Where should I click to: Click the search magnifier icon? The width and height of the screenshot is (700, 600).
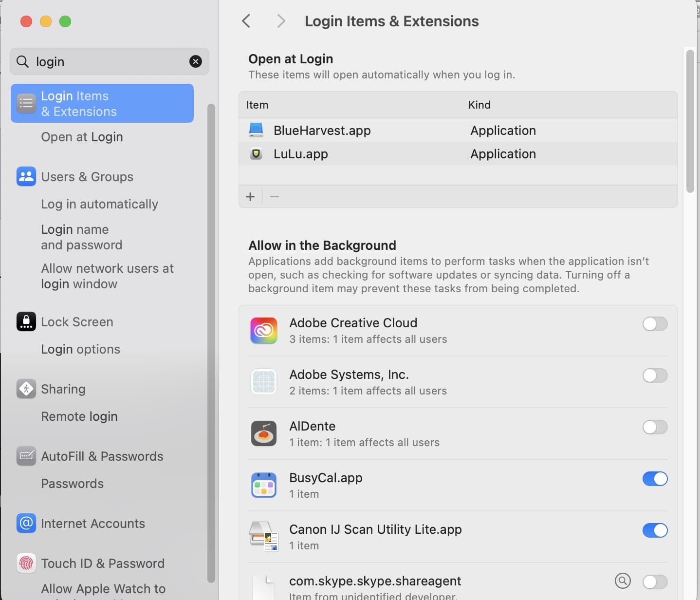click(22, 61)
